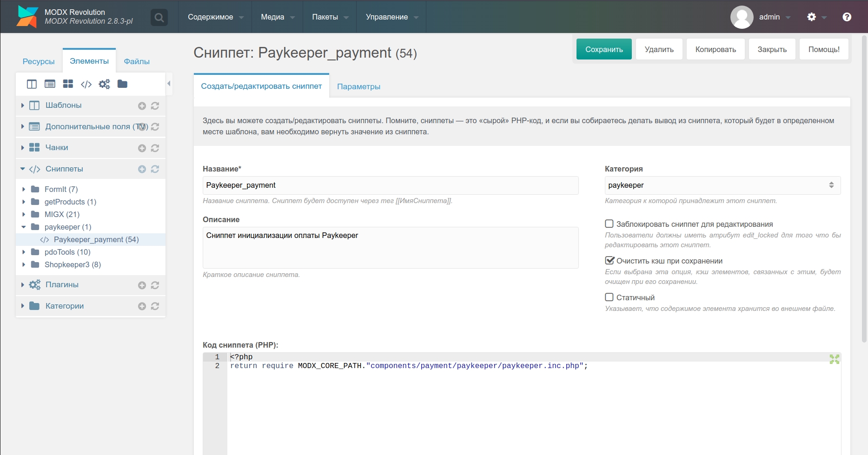Click the new template variable toolbar icon
Viewport: 868px width, 455px height.
[50, 84]
